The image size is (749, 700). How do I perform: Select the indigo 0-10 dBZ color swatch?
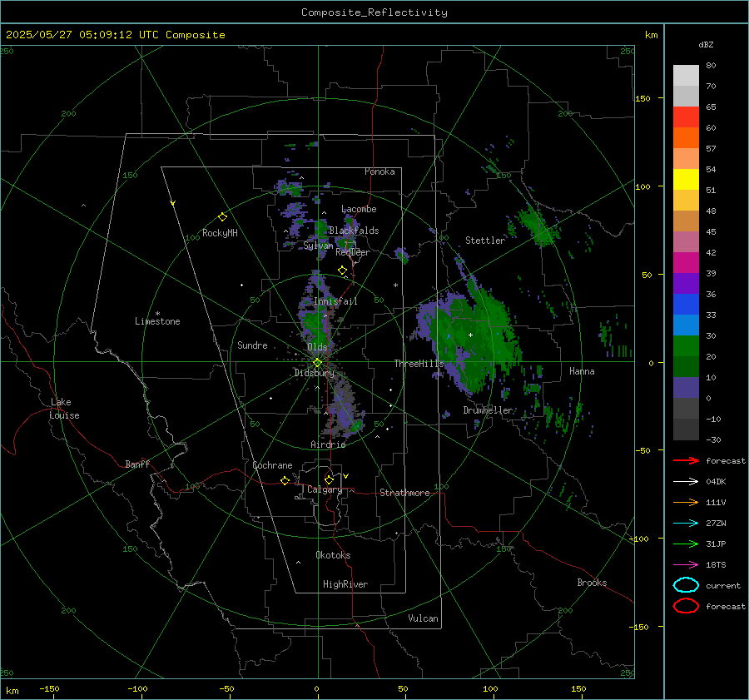[686, 388]
